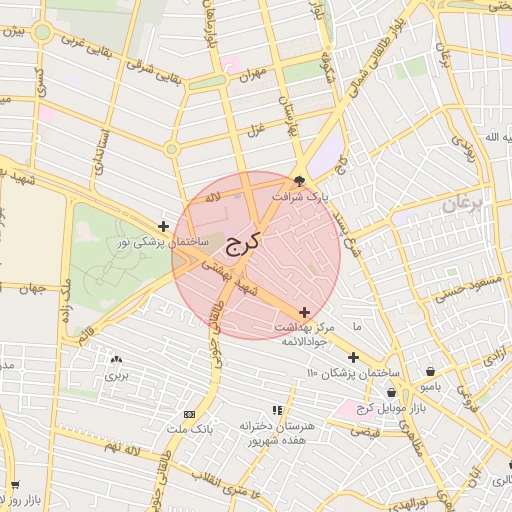Click the مسعود حسنی street label

click(x=468, y=289)
